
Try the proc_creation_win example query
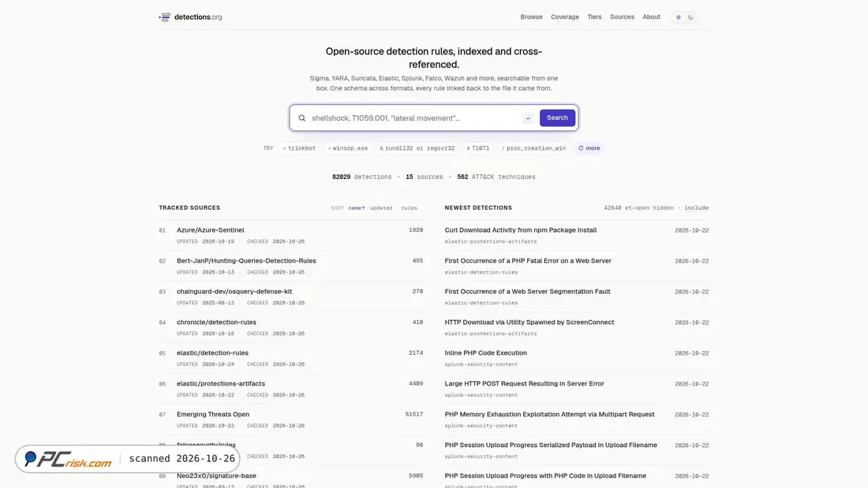[x=533, y=148]
